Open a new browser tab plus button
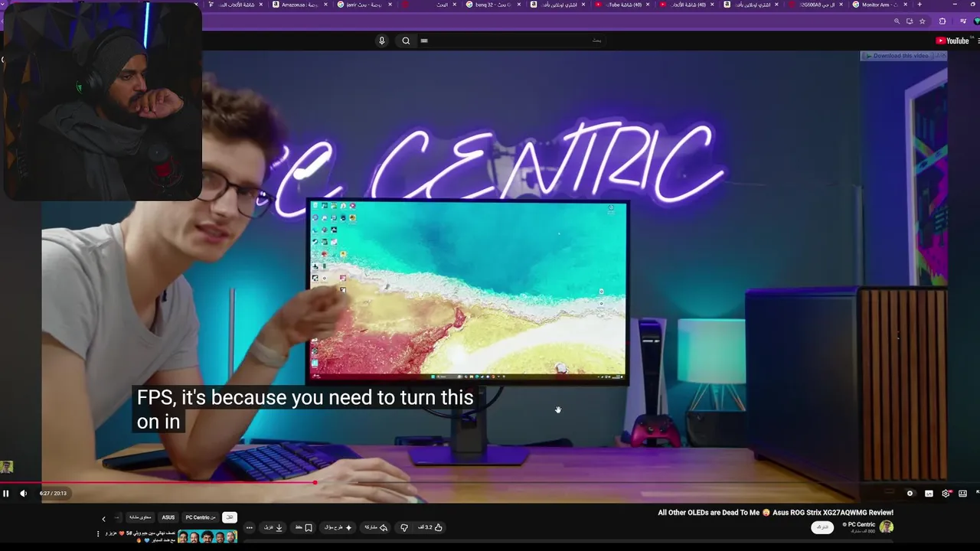Screen dimensions: 980x551 click(920, 5)
